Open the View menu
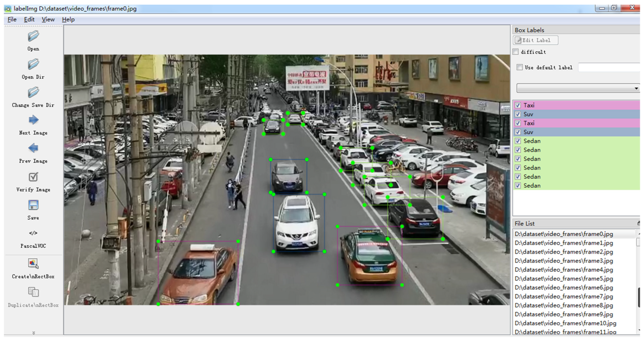Image resolution: width=644 pixels, height=340 pixels. (x=48, y=19)
